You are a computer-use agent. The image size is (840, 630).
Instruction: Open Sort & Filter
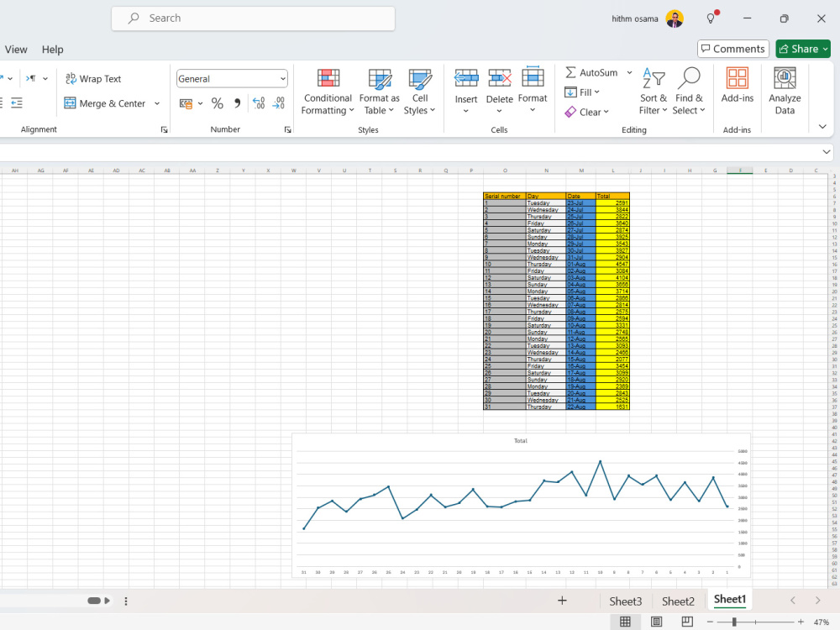point(653,92)
